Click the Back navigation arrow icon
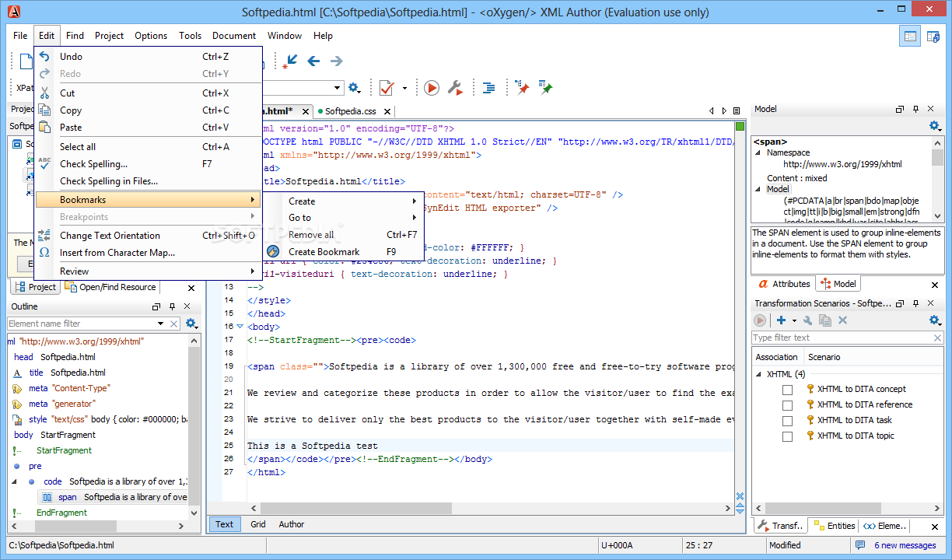The height and width of the screenshot is (560, 952). coord(313,61)
